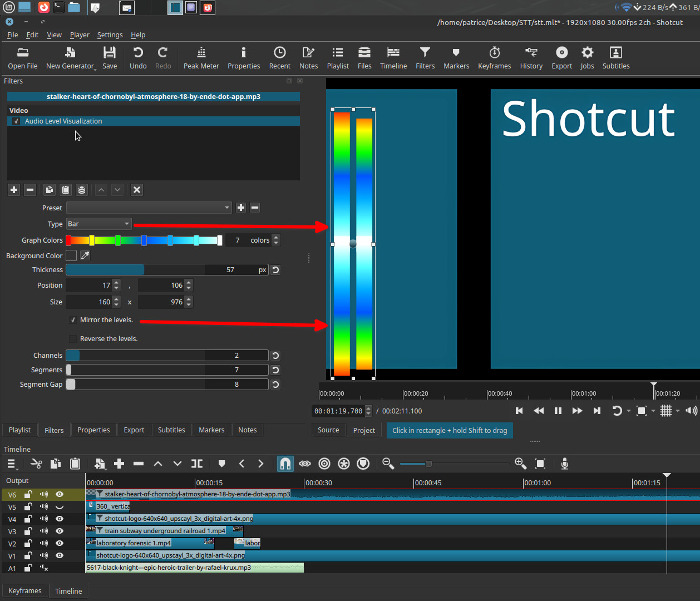This screenshot has height=601, width=700.
Task: Expand the Preset dropdown
Action: coord(149,208)
